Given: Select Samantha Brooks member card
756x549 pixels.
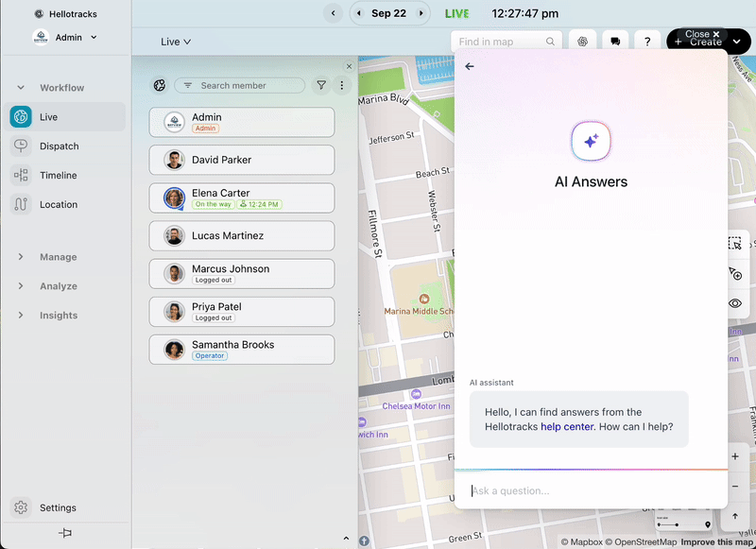Looking at the screenshot, I should (x=242, y=350).
